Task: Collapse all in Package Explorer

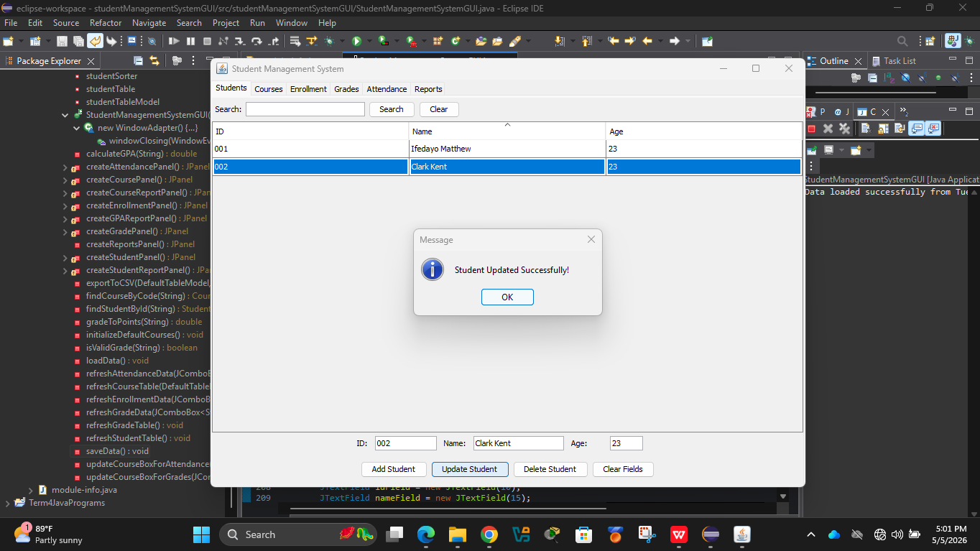Action: (137, 61)
